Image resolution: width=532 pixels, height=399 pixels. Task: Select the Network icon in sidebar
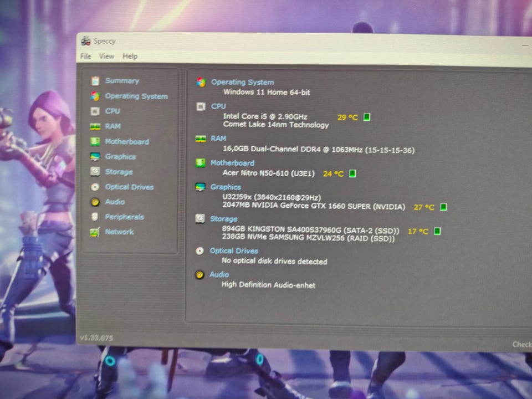click(x=95, y=232)
